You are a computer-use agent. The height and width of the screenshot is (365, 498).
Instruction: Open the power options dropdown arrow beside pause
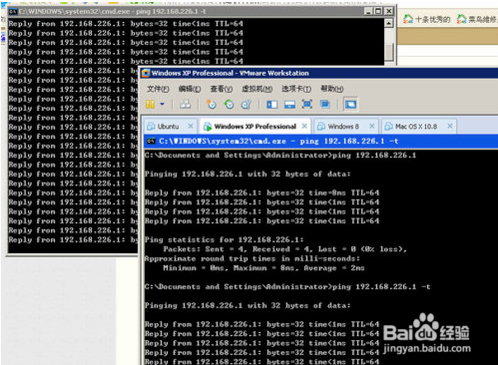coord(162,104)
